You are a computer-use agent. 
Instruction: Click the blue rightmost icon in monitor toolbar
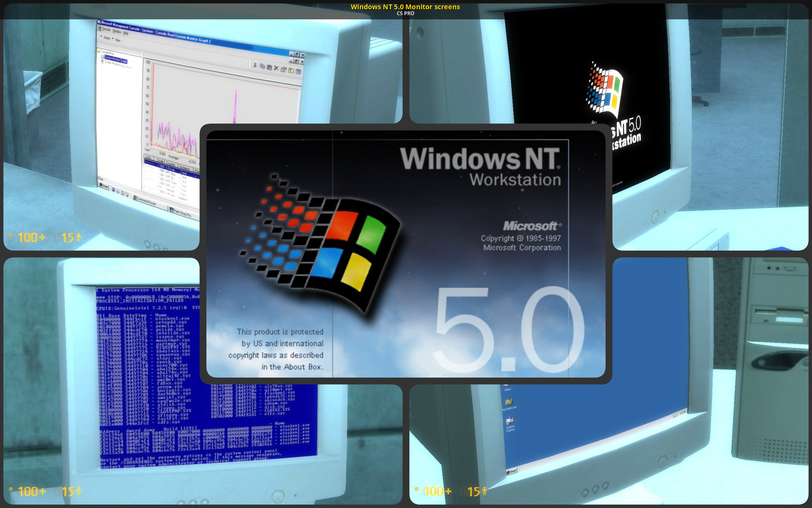pos(298,71)
